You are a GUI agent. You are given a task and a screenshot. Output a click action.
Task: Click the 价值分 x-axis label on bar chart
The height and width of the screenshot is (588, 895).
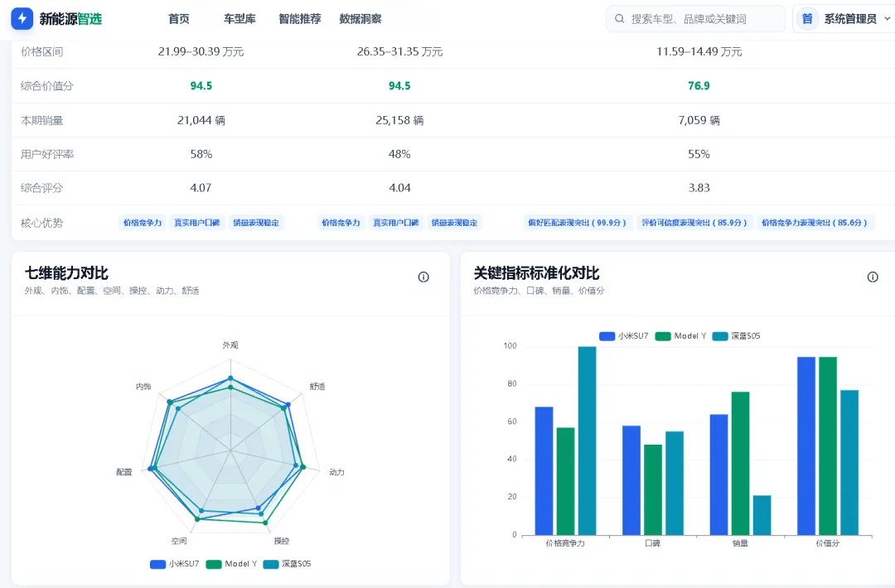[x=828, y=543]
